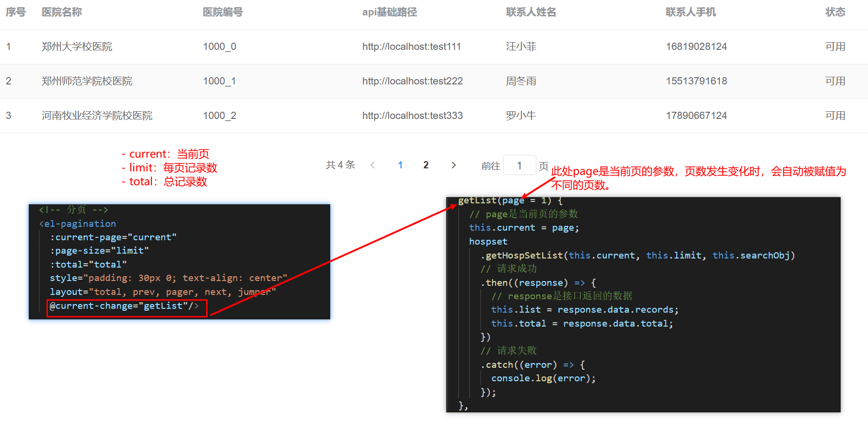
Task: Click phone number 17890667124
Action: (x=696, y=116)
